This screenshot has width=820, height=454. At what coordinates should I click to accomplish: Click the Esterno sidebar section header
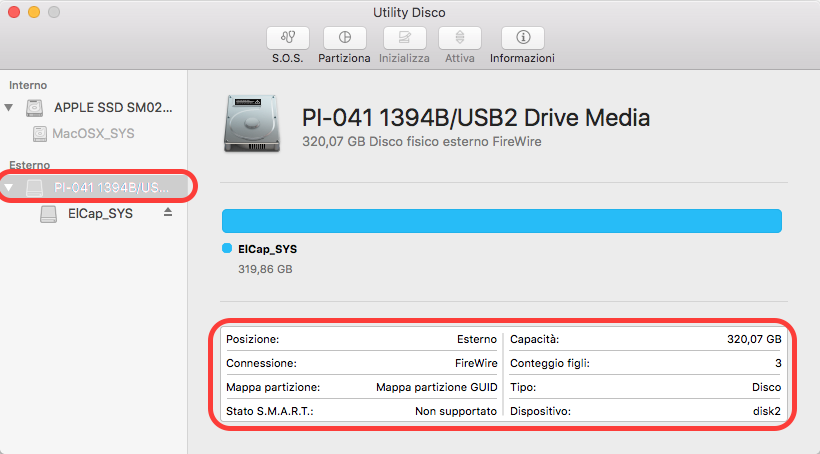click(x=29, y=165)
